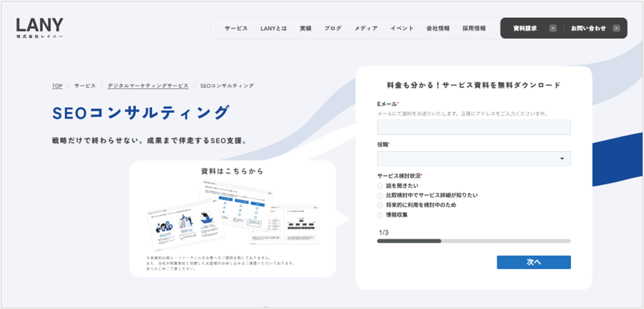Screen dimensions: 644x309
Task: Go to 実績 in navigation
Action: pyautogui.click(x=305, y=28)
